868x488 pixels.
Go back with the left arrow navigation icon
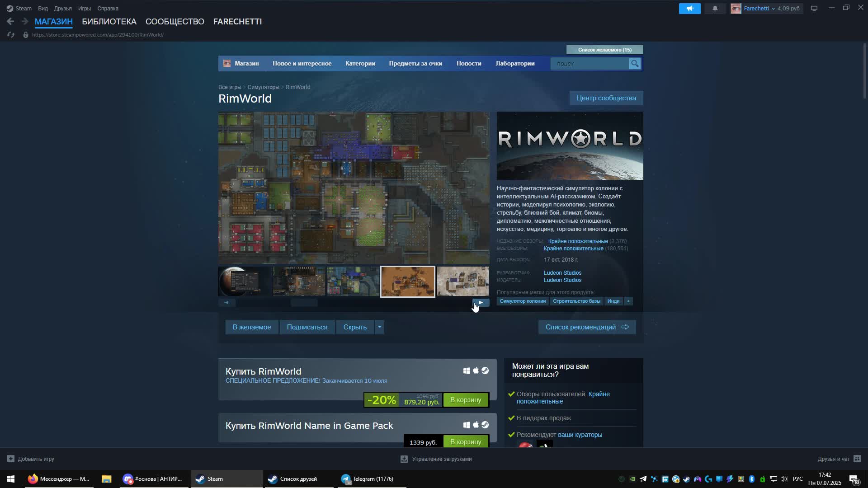point(10,21)
